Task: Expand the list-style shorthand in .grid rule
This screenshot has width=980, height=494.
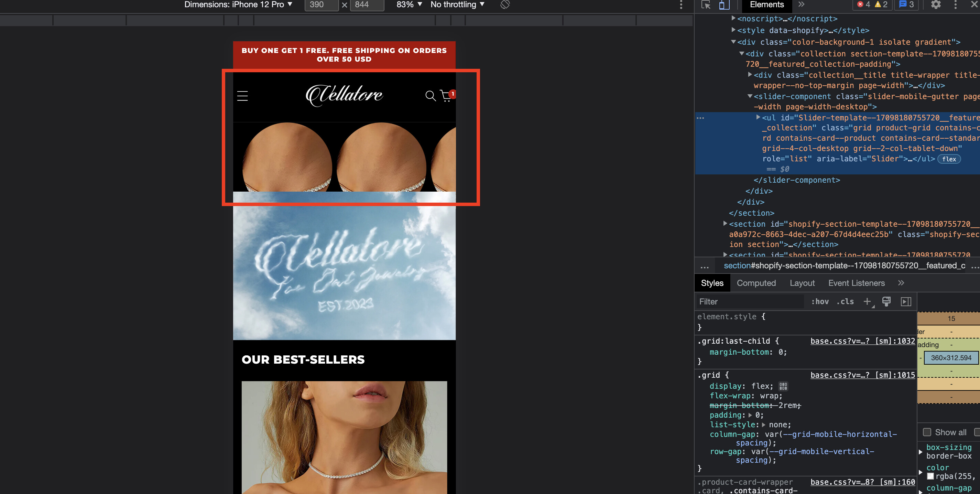Action: click(763, 425)
